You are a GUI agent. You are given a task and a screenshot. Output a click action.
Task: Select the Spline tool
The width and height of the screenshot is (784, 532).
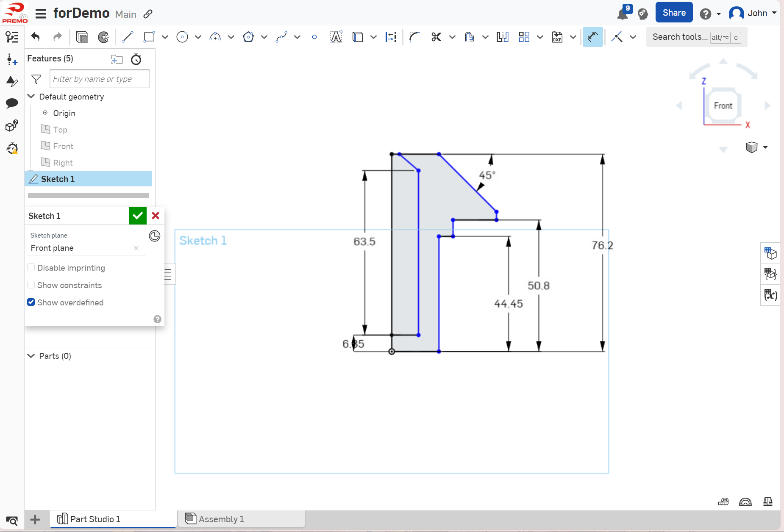[x=281, y=37]
